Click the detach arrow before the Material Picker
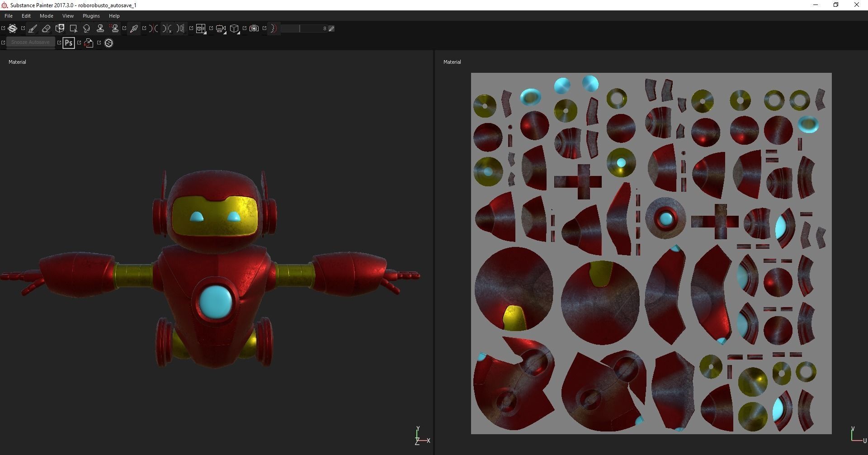The height and width of the screenshot is (455, 868). pos(124,28)
